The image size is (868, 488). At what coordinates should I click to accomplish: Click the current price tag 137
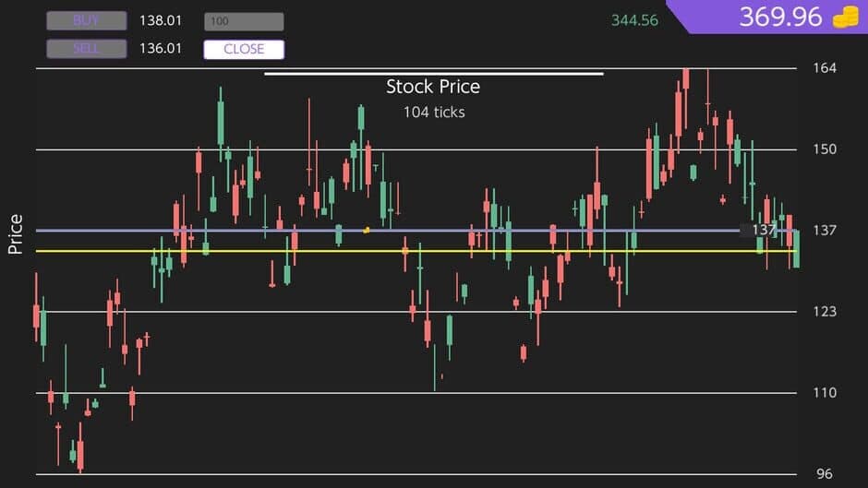764,230
